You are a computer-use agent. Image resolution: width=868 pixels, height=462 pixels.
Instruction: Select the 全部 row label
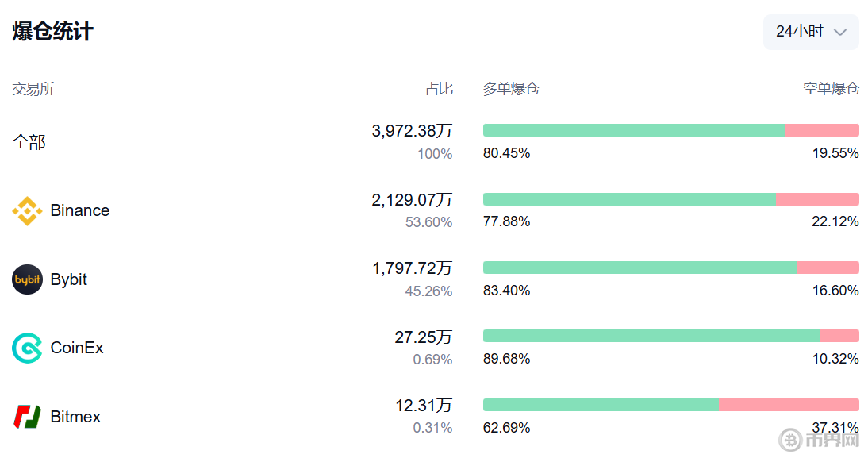(x=29, y=142)
